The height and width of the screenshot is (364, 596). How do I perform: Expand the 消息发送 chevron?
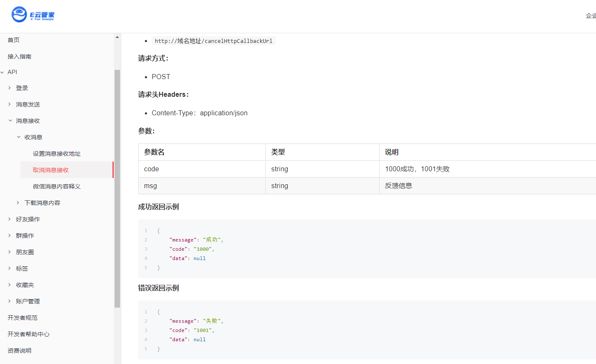10,104
